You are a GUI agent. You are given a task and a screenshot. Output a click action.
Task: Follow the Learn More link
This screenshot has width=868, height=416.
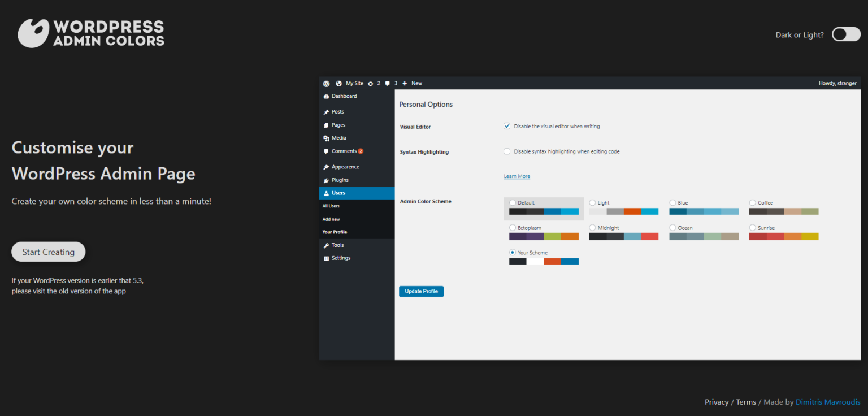pyautogui.click(x=517, y=176)
